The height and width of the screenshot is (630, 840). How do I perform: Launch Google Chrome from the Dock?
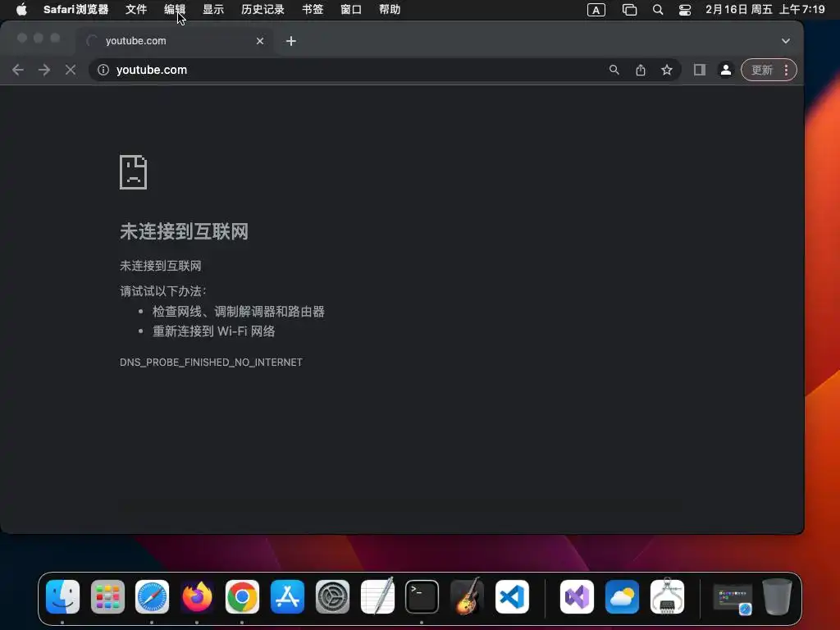pyautogui.click(x=242, y=597)
